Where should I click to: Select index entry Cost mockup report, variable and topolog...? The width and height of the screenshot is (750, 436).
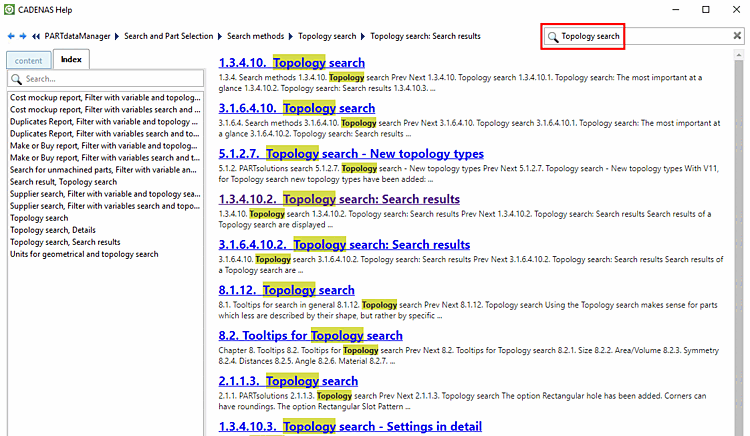[x=105, y=98]
